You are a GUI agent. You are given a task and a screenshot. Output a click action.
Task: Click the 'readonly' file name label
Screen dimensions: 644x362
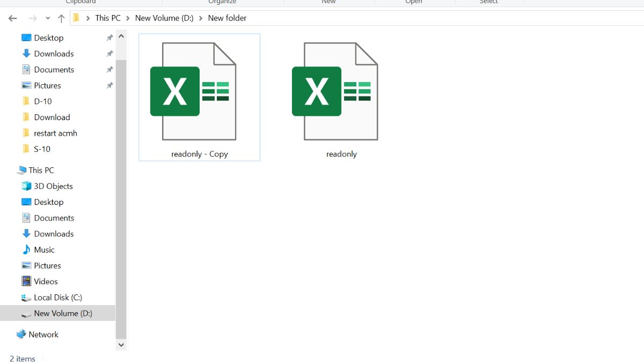[x=341, y=154]
